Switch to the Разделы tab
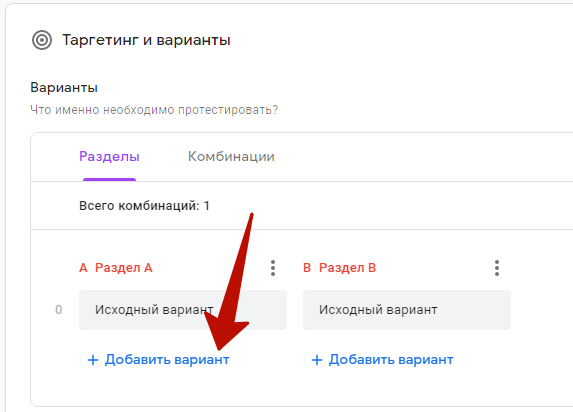 click(109, 156)
